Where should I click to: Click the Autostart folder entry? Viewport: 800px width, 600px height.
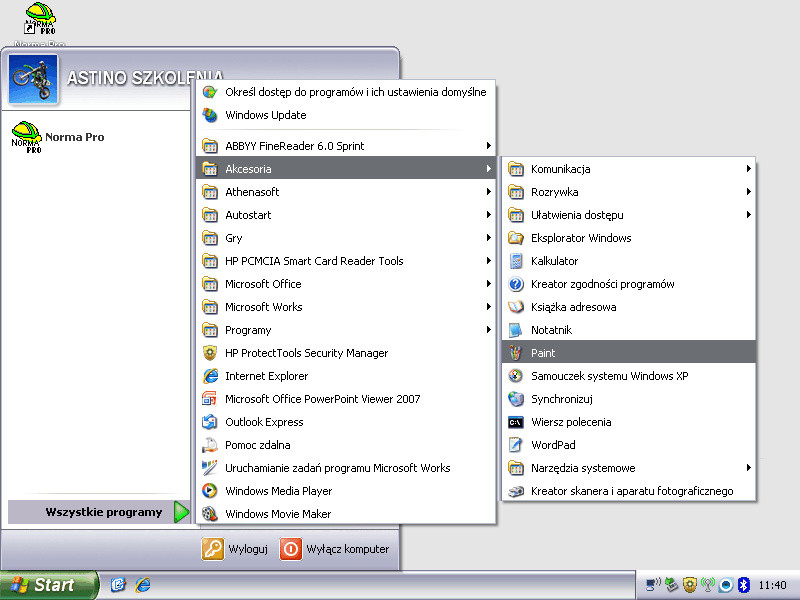tap(346, 215)
